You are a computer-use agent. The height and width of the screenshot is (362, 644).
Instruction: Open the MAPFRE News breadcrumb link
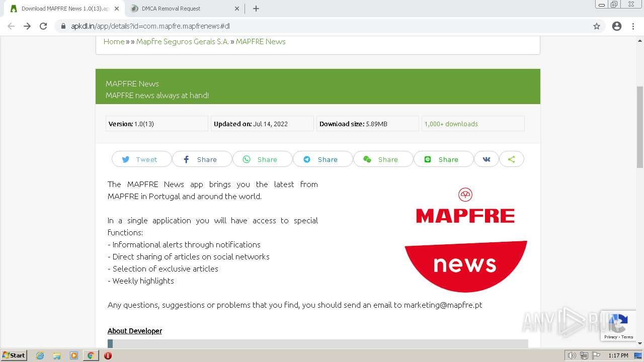261,42
